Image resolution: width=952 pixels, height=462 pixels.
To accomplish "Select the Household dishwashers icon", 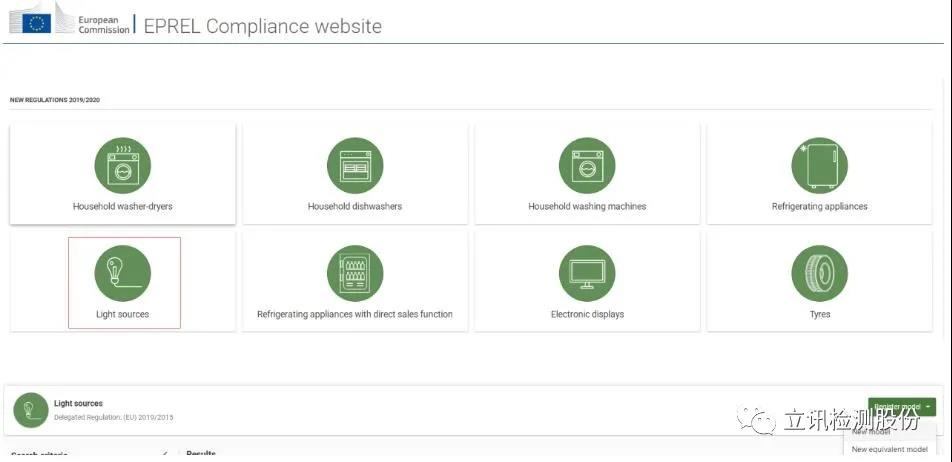I will pyautogui.click(x=355, y=166).
